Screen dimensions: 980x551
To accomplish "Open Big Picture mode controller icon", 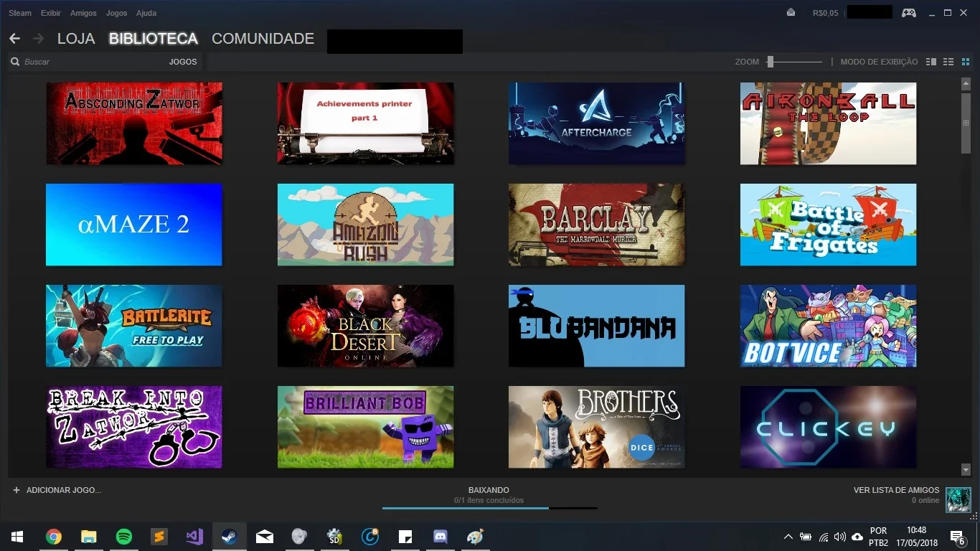I will [909, 12].
